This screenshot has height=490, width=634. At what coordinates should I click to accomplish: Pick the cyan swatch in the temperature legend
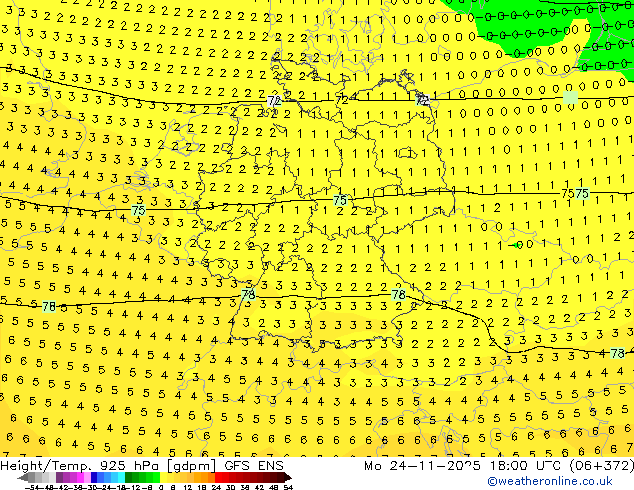click(121, 477)
